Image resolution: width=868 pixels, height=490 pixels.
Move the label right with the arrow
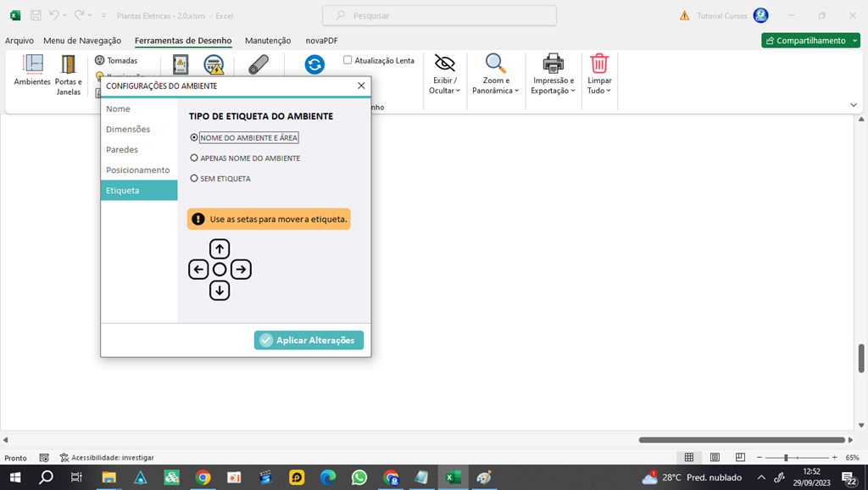coord(241,270)
